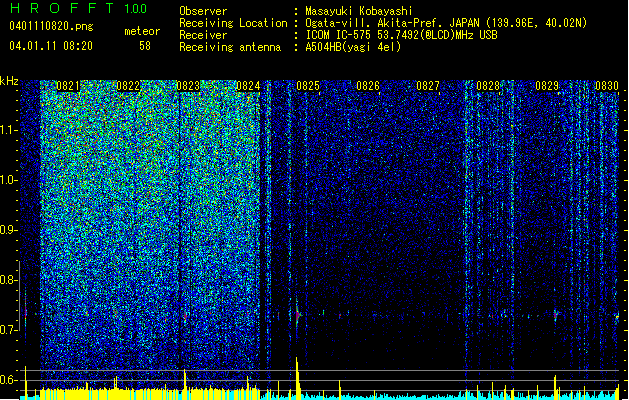Click the 0826 time marker

click(368, 86)
